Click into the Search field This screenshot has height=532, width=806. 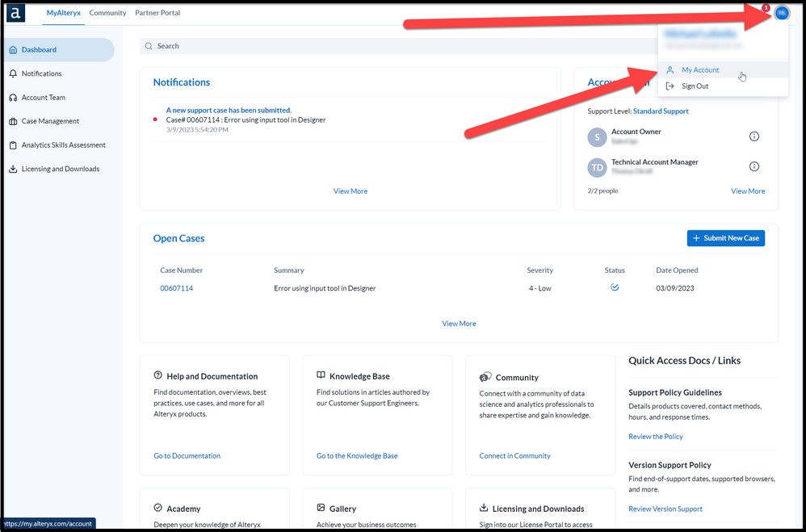click(x=398, y=46)
